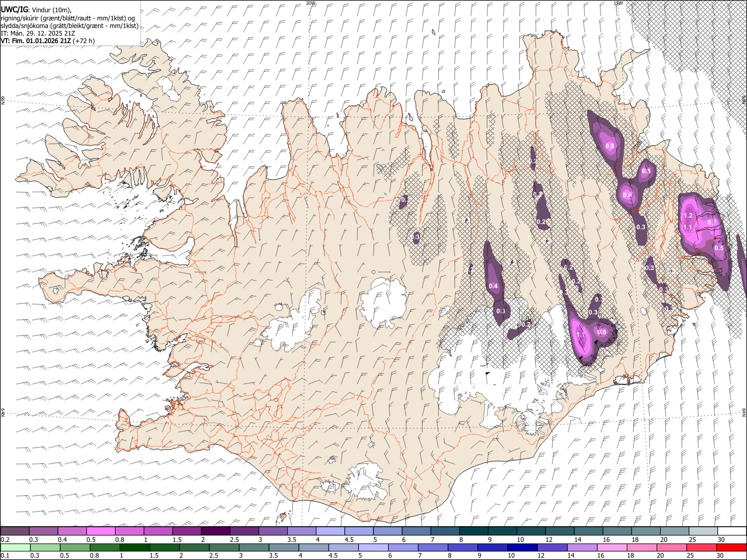The height and width of the screenshot is (560, 747).
Task: Bright pink snow swatch between 0.5 and 0.8
Action: click(x=100, y=531)
